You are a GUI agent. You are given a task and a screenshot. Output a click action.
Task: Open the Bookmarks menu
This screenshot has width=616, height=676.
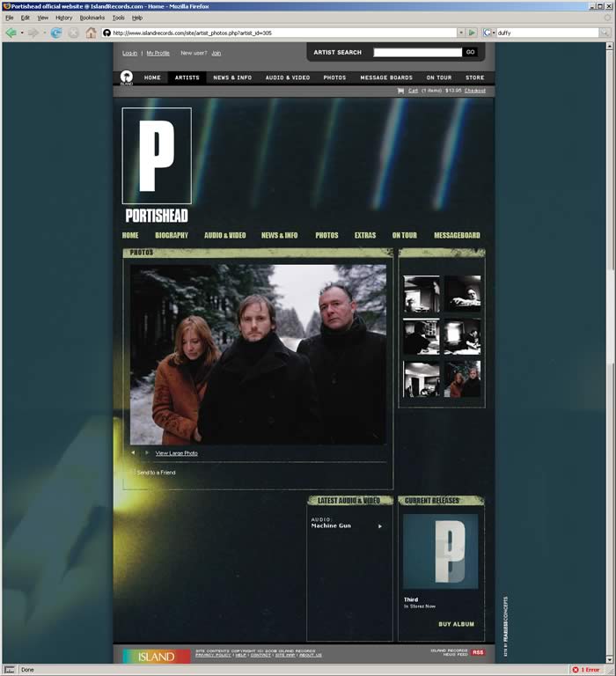(92, 18)
